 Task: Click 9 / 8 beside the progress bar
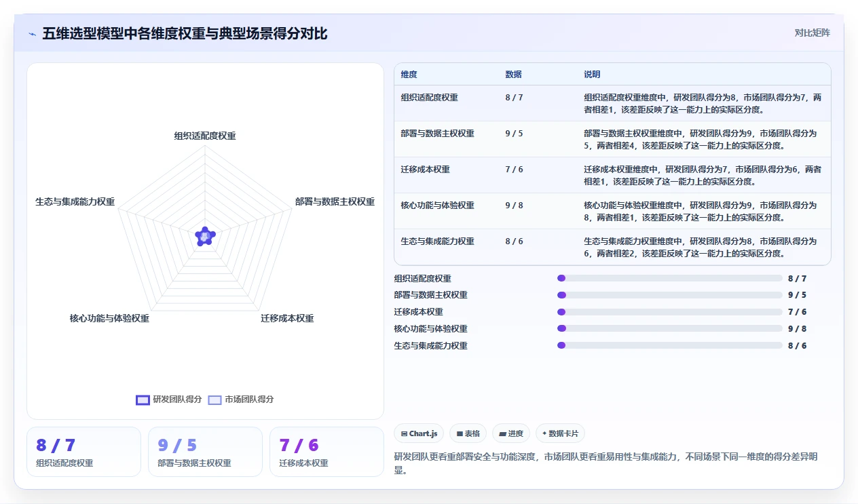coord(797,329)
